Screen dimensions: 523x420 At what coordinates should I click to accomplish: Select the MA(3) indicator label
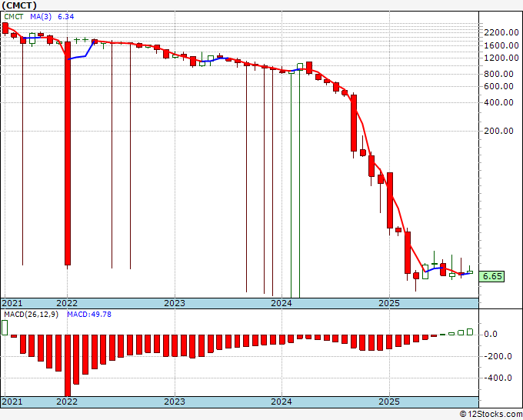[41, 17]
